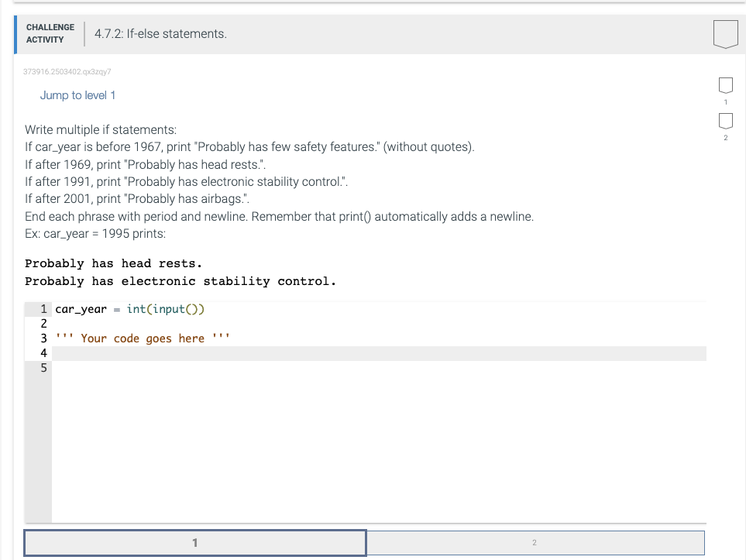Click the level 1 flag marker
The width and height of the screenshot is (746, 560).
pyautogui.click(x=724, y=85)
